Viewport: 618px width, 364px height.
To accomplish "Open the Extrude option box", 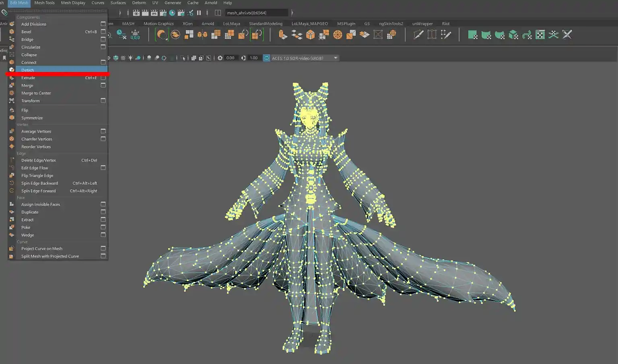I will coord(103,78).
